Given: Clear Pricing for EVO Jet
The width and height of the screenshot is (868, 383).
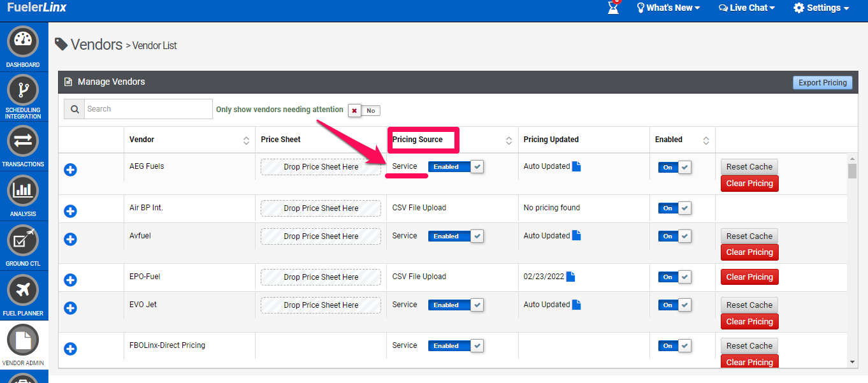Looking at the screenshot, I should pos(749,322).
